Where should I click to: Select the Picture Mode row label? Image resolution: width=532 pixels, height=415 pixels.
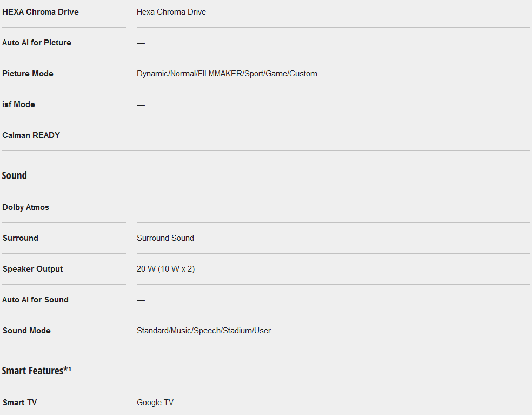[x=28, y=74]
